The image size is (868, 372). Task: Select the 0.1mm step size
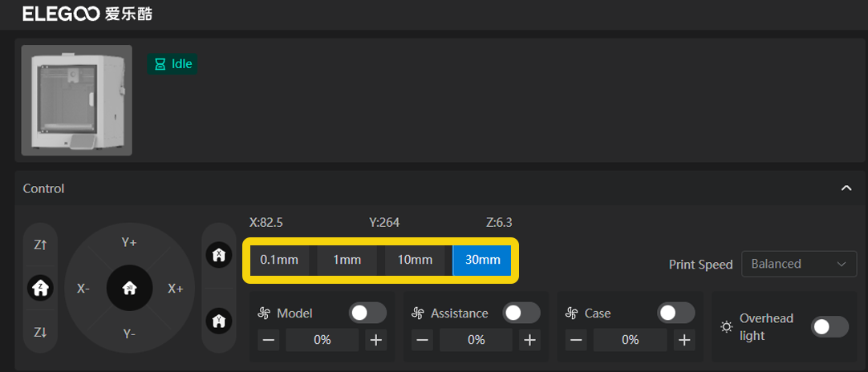click(x=279, y=260)
